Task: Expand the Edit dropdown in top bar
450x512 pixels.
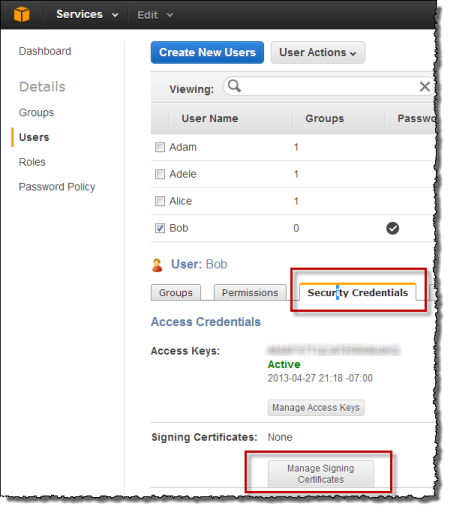Action: [x=155, y=15]
